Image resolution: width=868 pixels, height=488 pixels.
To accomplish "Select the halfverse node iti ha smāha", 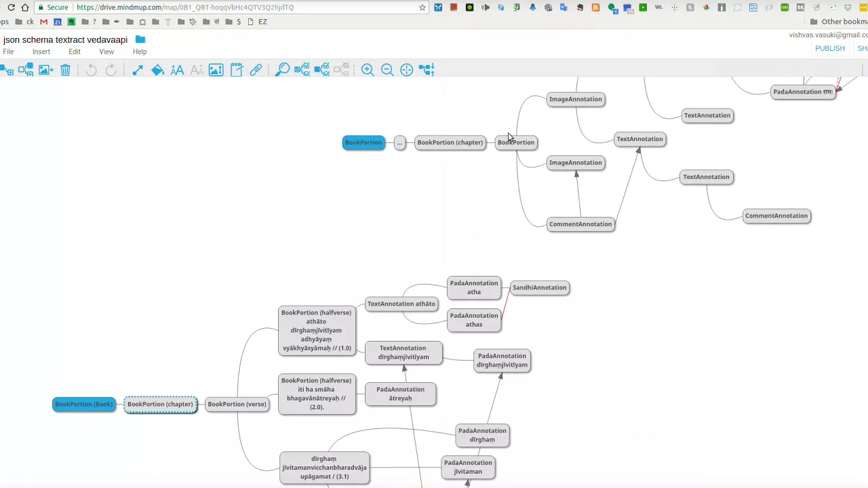I will 317,394.
